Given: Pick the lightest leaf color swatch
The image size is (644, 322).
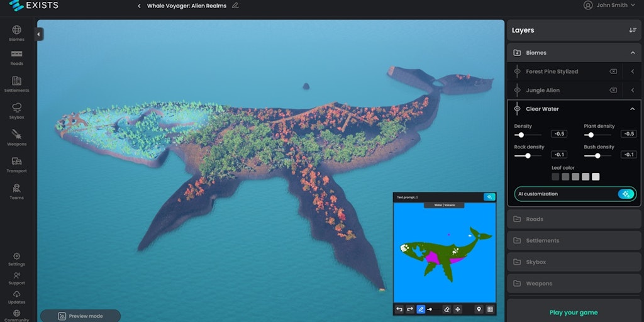Looking at the screenshot, I should click(596, 177).
